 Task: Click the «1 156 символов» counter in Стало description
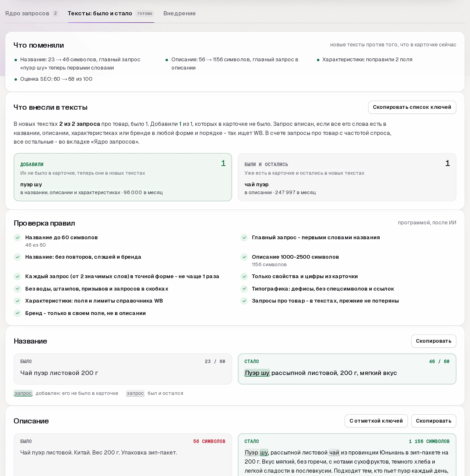429,441
